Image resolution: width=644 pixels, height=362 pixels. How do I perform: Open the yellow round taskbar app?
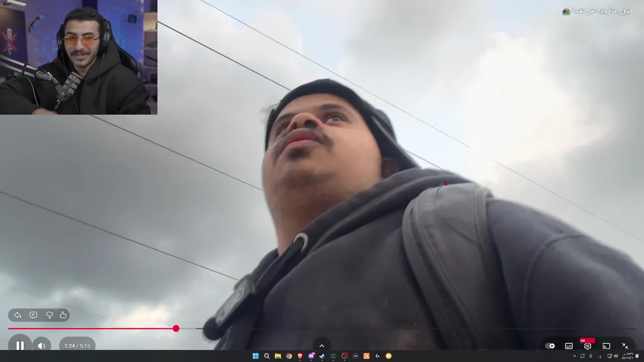(388, 356)
